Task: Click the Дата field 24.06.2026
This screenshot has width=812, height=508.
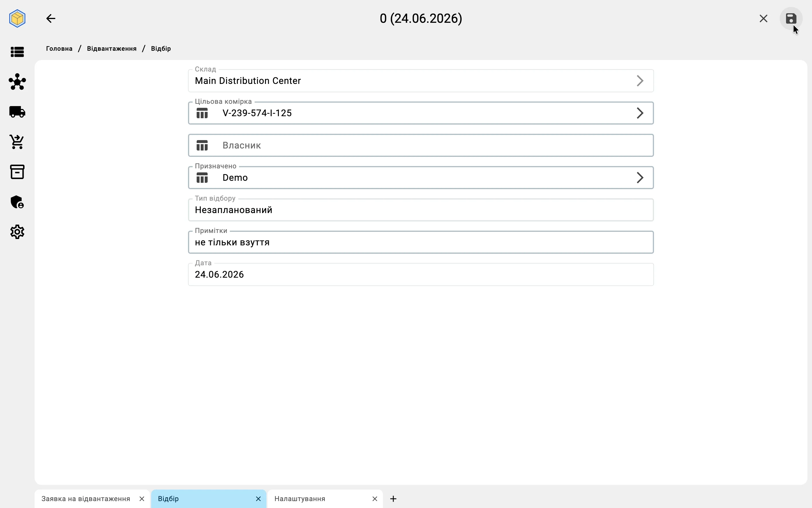Action: click(421, 274)
